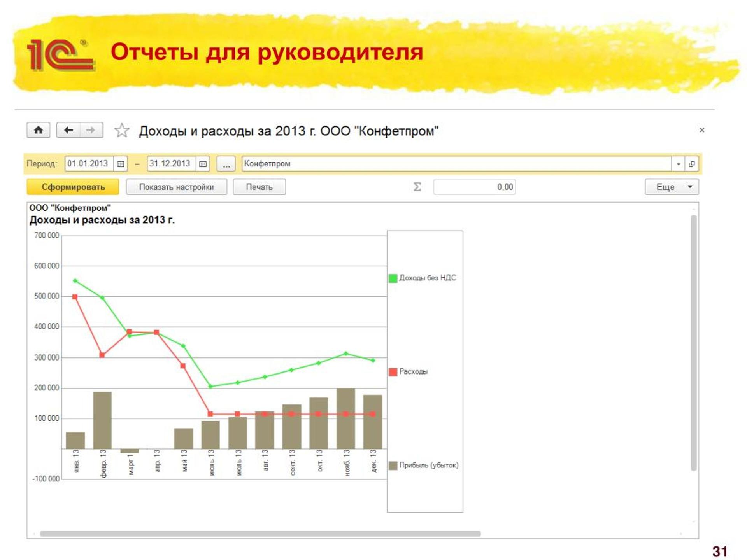The image size is (747, 560).
Task: Click the brown Прибыль (убыток) swatch
Action: [393, 465]
